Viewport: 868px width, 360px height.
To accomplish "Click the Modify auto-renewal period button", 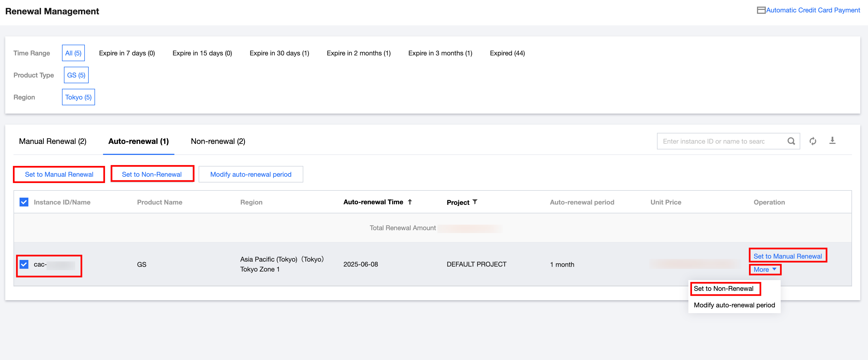I will pos(250,174).
